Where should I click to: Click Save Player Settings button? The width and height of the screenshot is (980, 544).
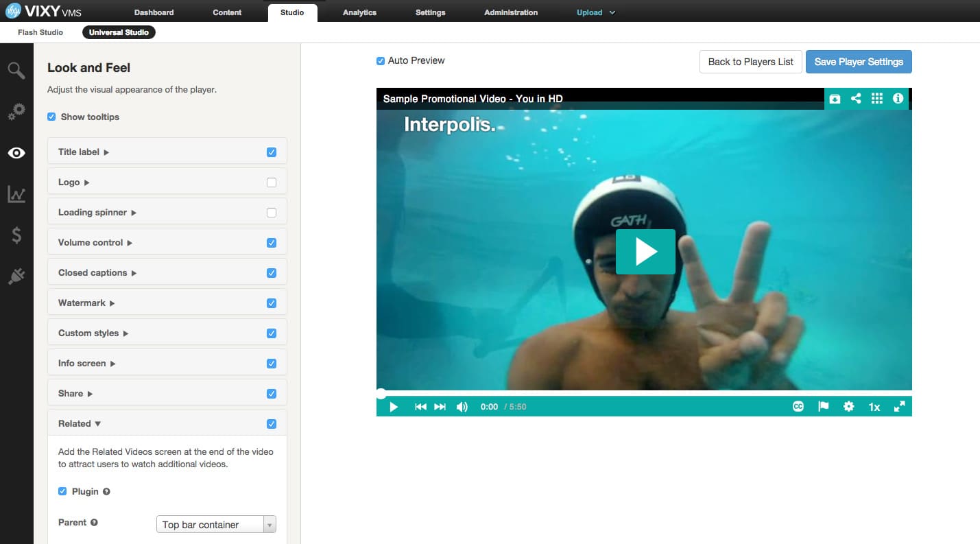(x=859, y=62)
